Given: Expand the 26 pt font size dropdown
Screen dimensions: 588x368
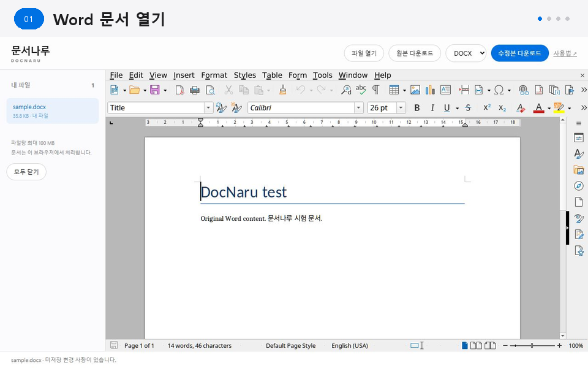Looking at the screenshot, I should [x=401, y=108].
